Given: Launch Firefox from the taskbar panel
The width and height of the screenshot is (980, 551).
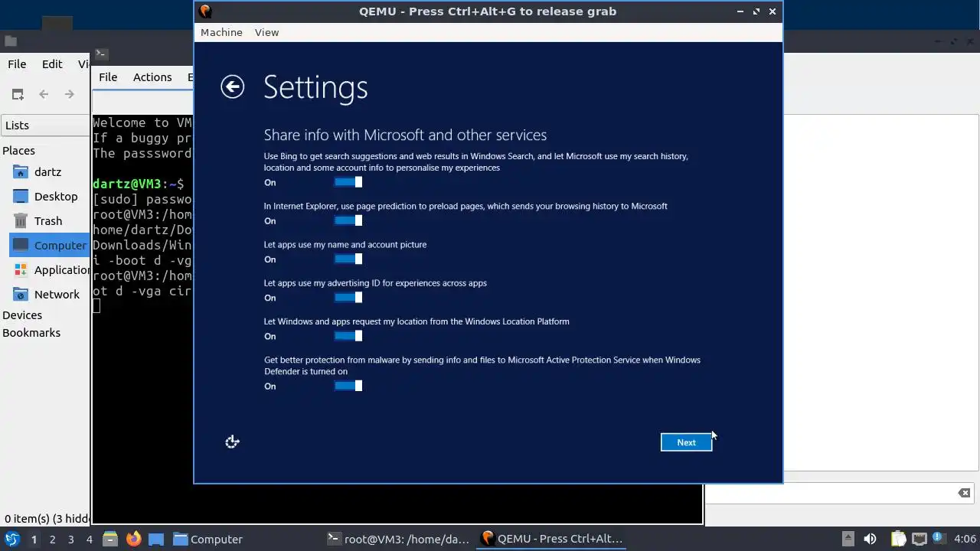Looking at the screenshot, I should (x=133, y=539).
